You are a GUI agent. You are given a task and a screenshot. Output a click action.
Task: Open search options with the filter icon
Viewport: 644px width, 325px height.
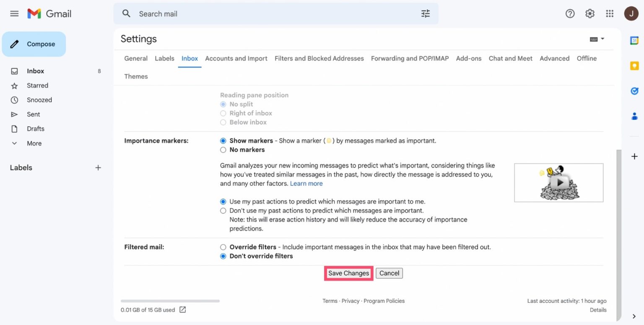pyautogui.click(x=425, y=13)
